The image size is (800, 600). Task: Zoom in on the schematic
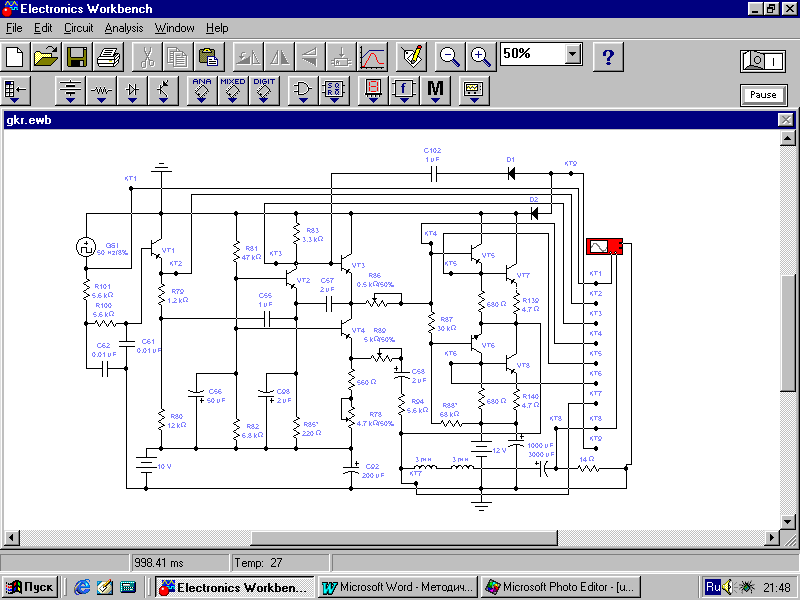[x=481, y=56]
